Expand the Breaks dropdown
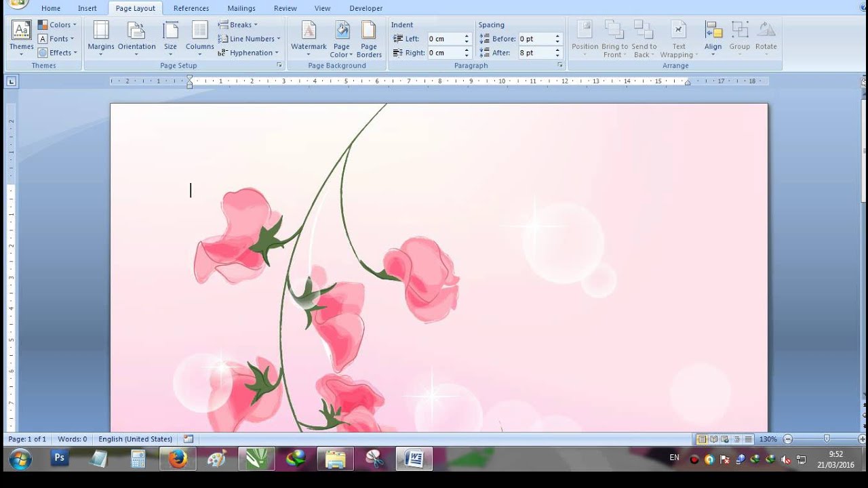 238,25
